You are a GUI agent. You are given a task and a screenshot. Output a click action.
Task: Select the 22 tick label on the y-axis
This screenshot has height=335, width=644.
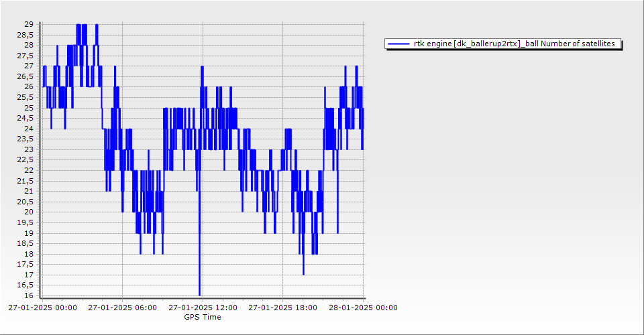29,170
